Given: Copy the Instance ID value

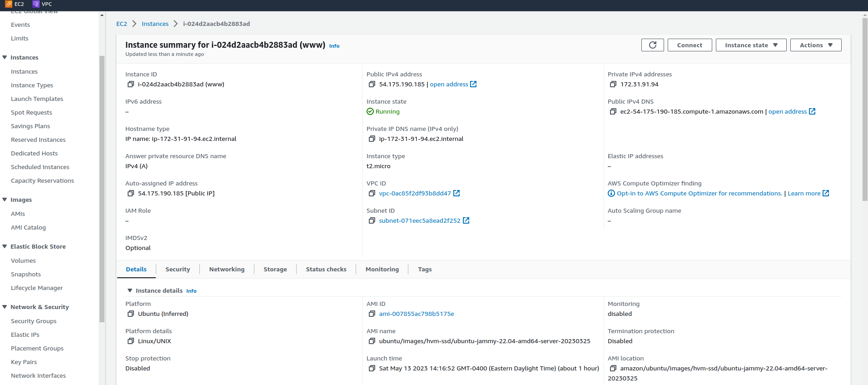Looking at the screenshot, I should (x=131, y=84).
